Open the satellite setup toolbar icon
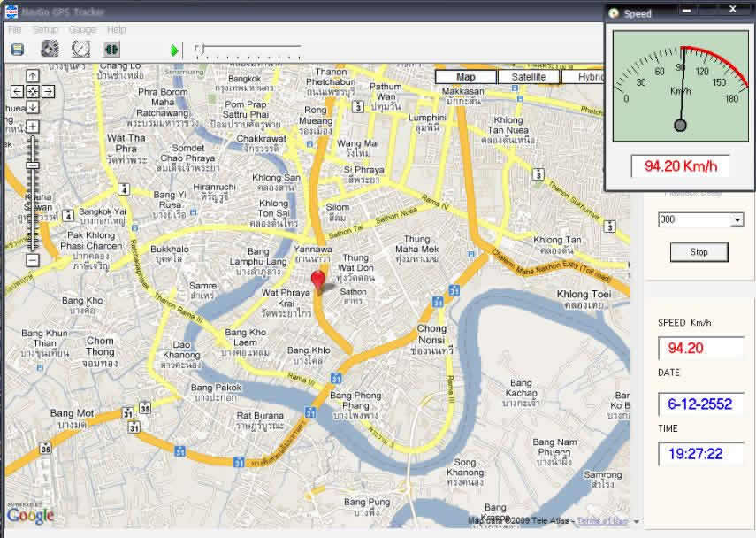756x538 pixels. [50, 49]
